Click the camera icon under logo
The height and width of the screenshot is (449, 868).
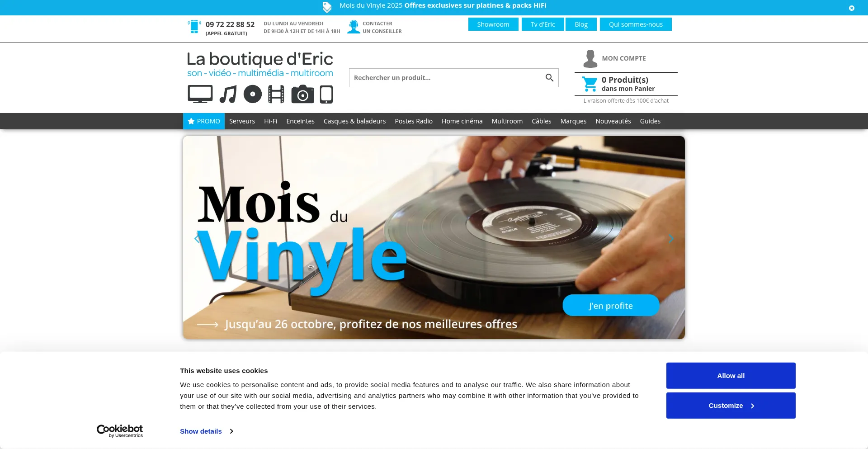303,94
